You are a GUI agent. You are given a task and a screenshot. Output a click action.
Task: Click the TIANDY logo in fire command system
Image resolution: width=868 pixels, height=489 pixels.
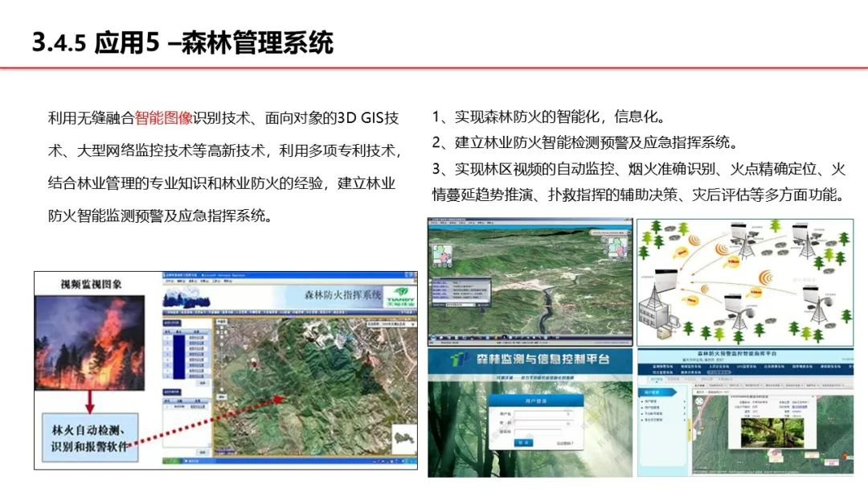pos(400,296)
